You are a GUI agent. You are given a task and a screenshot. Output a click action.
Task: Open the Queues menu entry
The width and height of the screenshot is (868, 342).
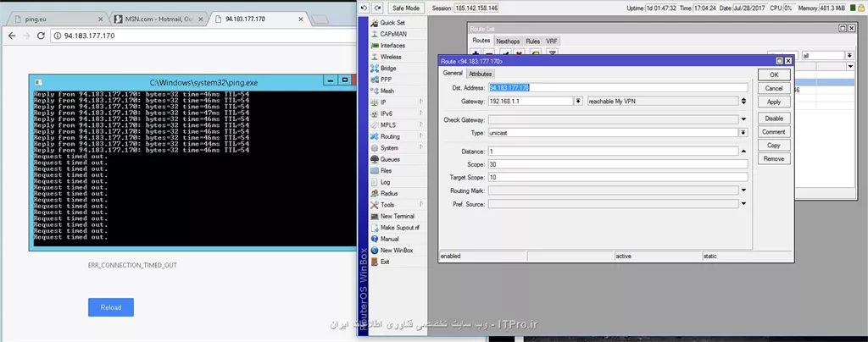(x=390, y=159)
